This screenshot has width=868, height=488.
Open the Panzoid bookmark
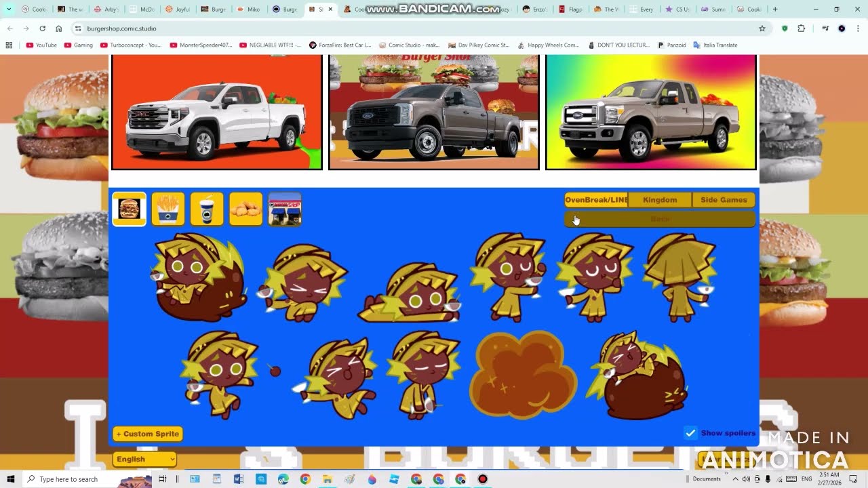tap(671, 45)
